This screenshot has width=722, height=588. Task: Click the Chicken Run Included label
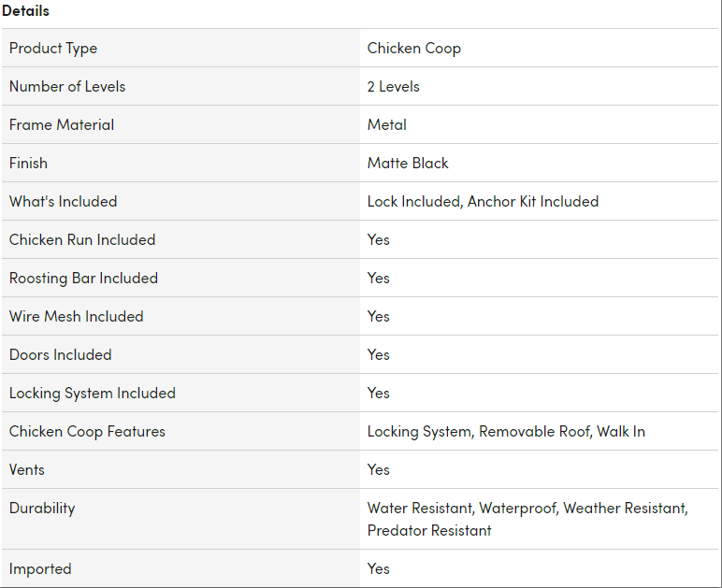82,239
